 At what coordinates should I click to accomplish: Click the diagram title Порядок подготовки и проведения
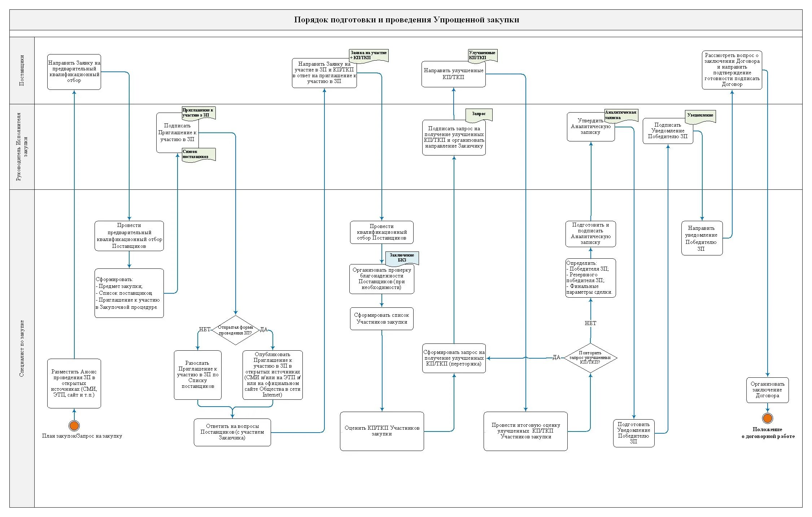click(406, 20)
